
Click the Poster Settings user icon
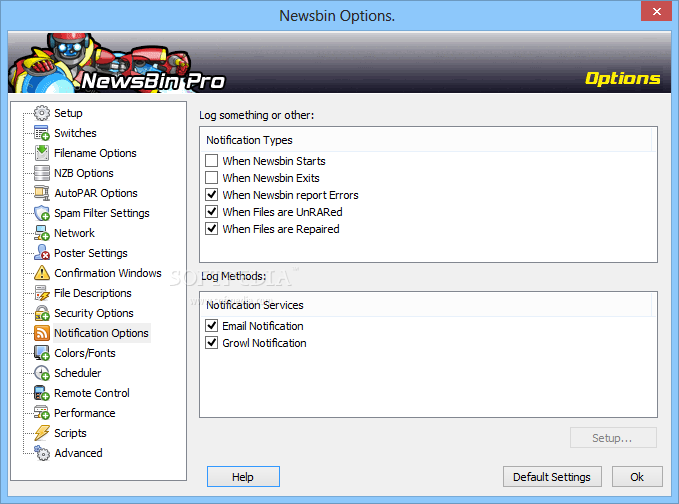click(42, 253)
